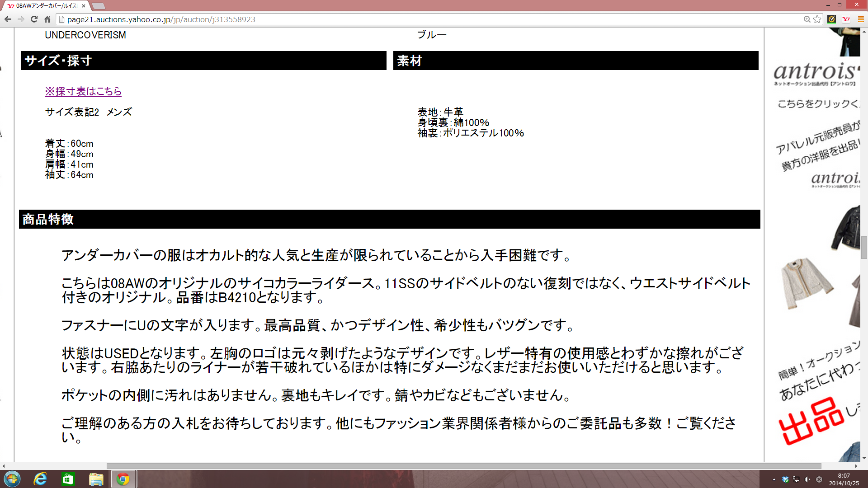
Task: Click the 表地:牛革 material line
Action: [441, 112]
